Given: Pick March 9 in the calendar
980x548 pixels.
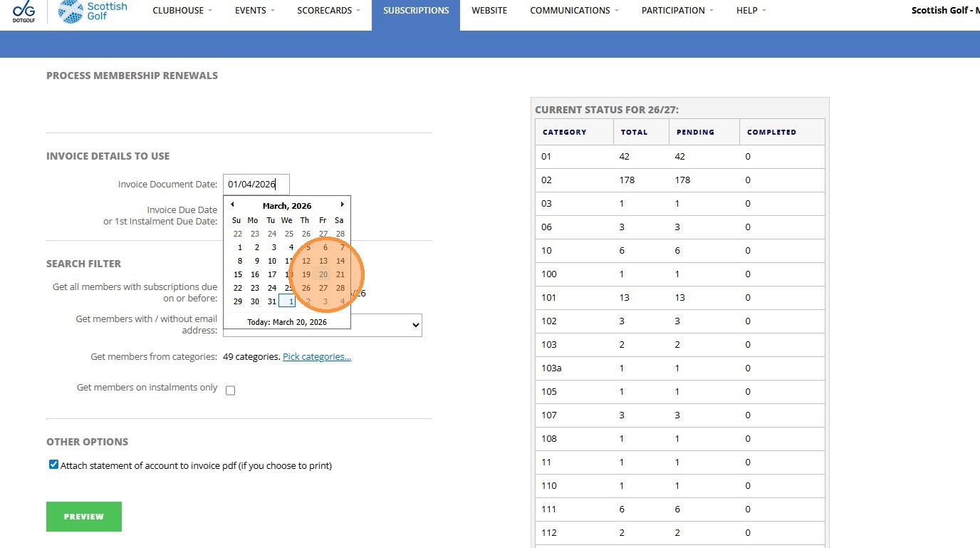Looking at the screenshot, I should click(x=255, y=261).
